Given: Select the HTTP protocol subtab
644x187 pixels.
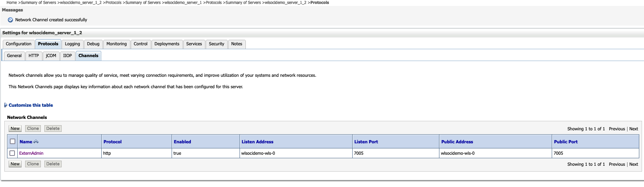Looking at the screenshot, I should click(33, 56).
